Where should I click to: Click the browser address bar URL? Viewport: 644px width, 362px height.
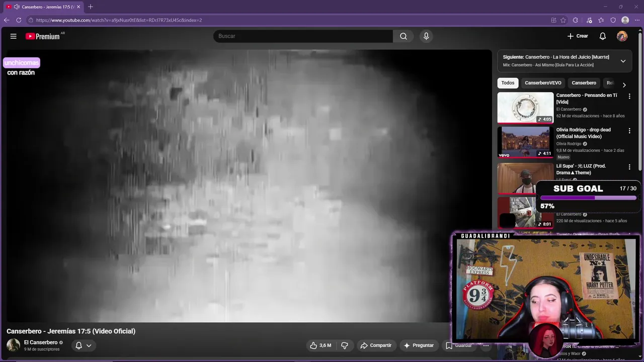(119, 20)
